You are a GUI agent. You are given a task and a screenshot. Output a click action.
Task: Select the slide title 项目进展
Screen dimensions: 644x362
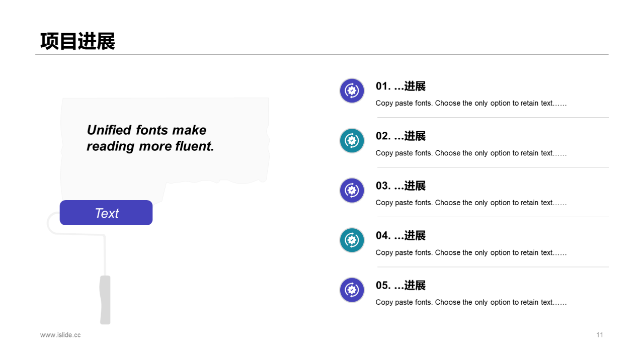point(77,41)
